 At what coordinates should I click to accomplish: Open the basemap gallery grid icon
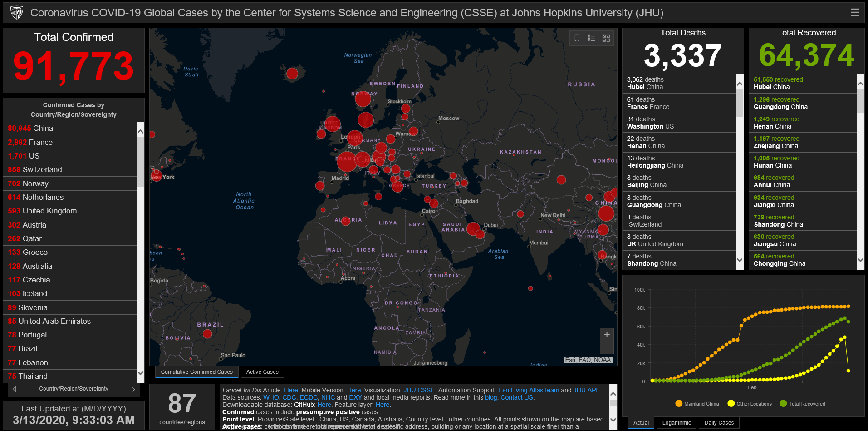pyautogui.click(x=606, y=38)
